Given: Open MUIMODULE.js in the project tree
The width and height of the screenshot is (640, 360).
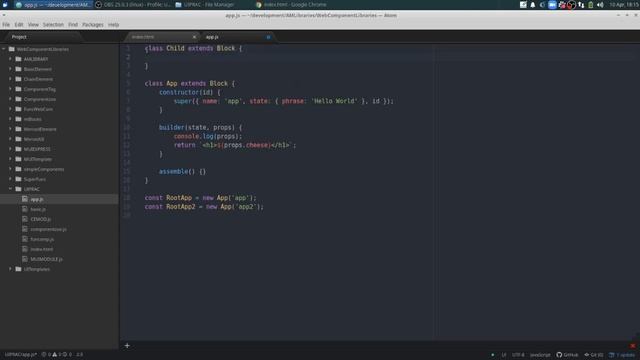Looking at the screenshot, I should [47, 259].
